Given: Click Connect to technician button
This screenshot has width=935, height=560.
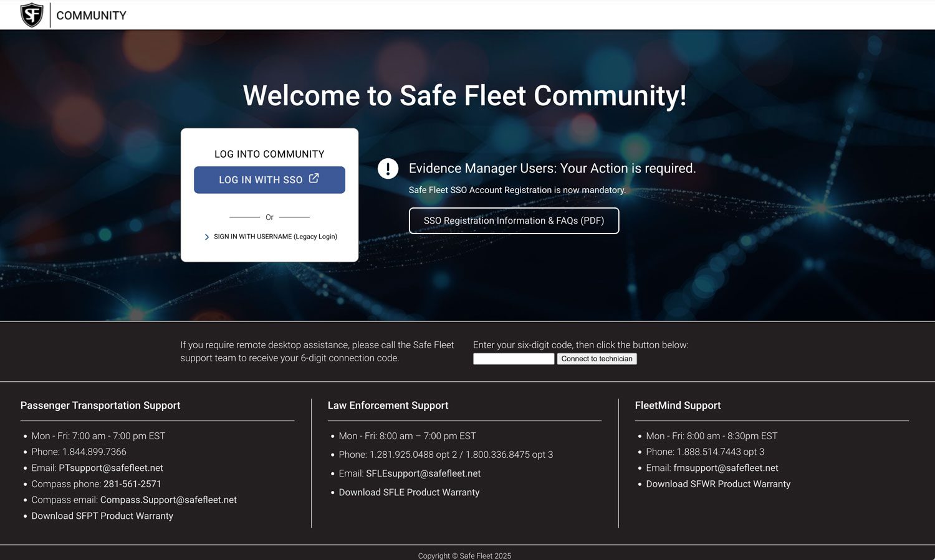Looking at the screenshot, I should pos(597,359).
